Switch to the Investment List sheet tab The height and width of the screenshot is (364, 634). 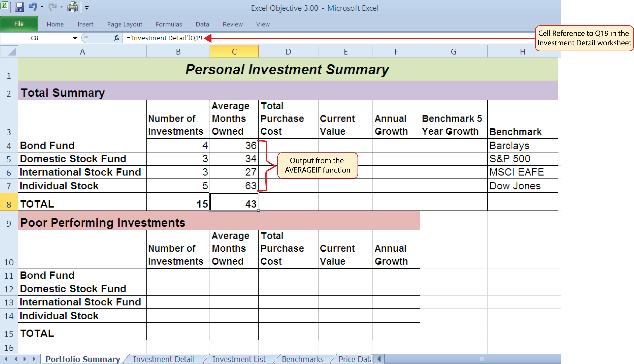pos(239,359)
